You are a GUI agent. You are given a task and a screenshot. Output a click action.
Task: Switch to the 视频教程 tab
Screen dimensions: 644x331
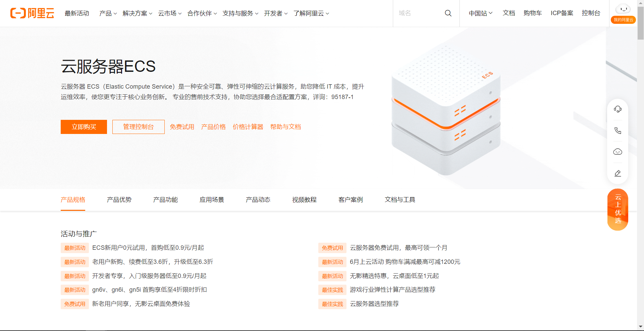pyautogui.click(x=304, y=200)
